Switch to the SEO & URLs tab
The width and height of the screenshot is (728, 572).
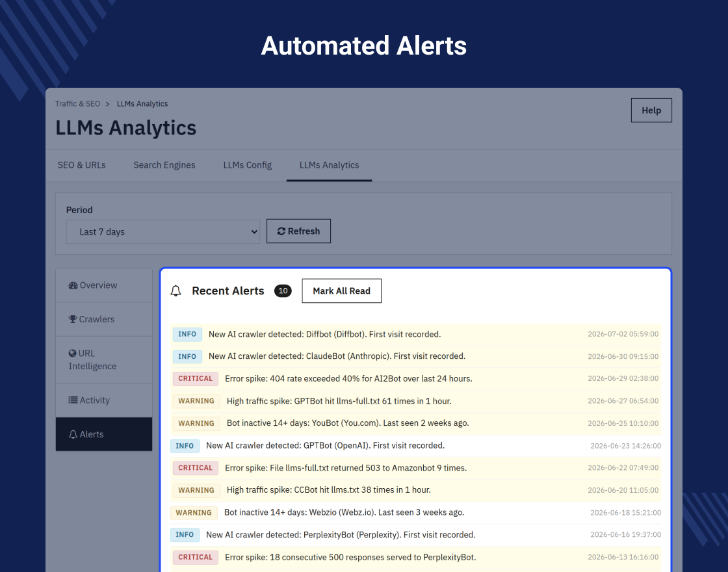82,165
